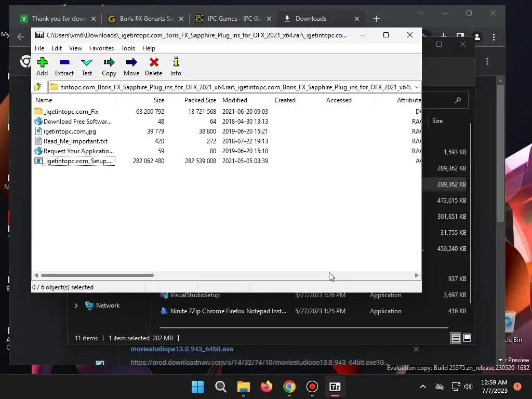Open the notification badge in system tray

click(517, 387)
